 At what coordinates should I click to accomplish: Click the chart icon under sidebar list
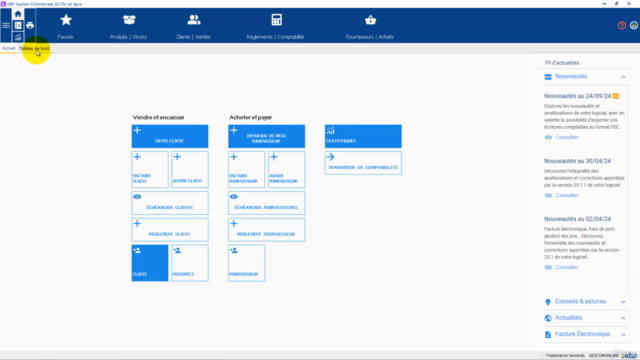[x=18, y=37]
